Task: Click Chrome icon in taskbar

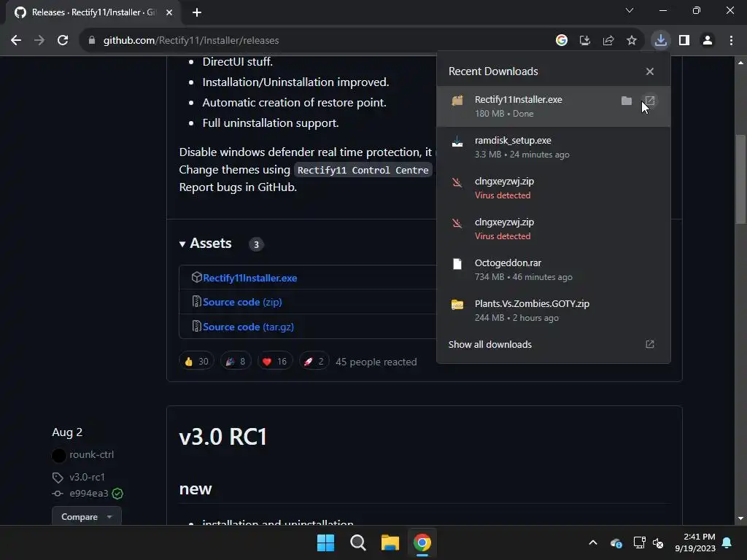Action: point(422,542)
